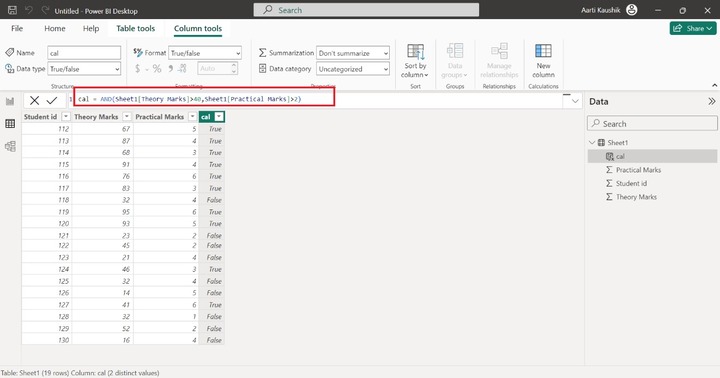This screenshot has width=720, height=378.
Task: Click Student id cell 112
Action: pos(46,129)
